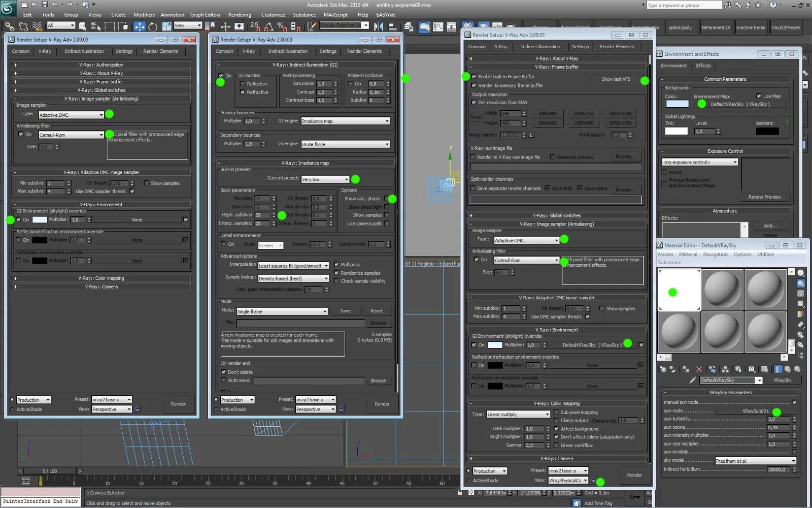Viewport: 812px width, 508px height.
Task: Click the Reset button in Mode section
Action: [377, 311]
